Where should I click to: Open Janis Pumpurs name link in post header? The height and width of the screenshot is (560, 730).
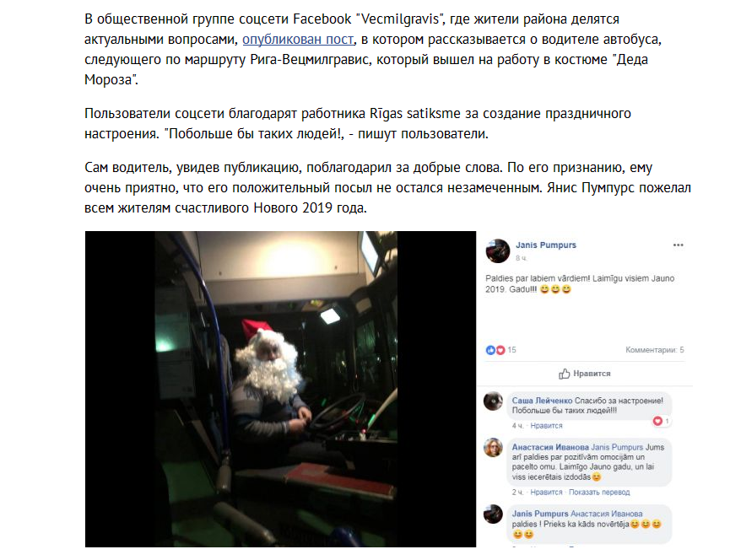(546, 245)
